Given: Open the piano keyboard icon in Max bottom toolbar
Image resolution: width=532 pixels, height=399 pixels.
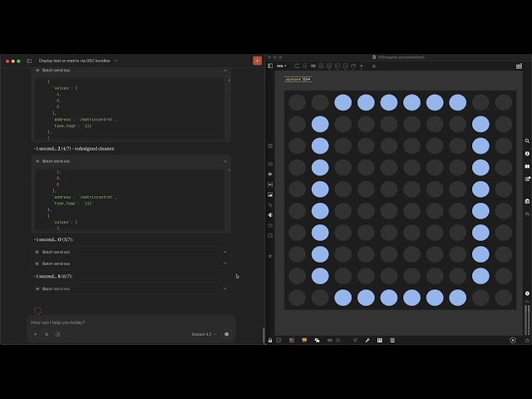Looking at the screenshot, I should click(x=380, y=340).
